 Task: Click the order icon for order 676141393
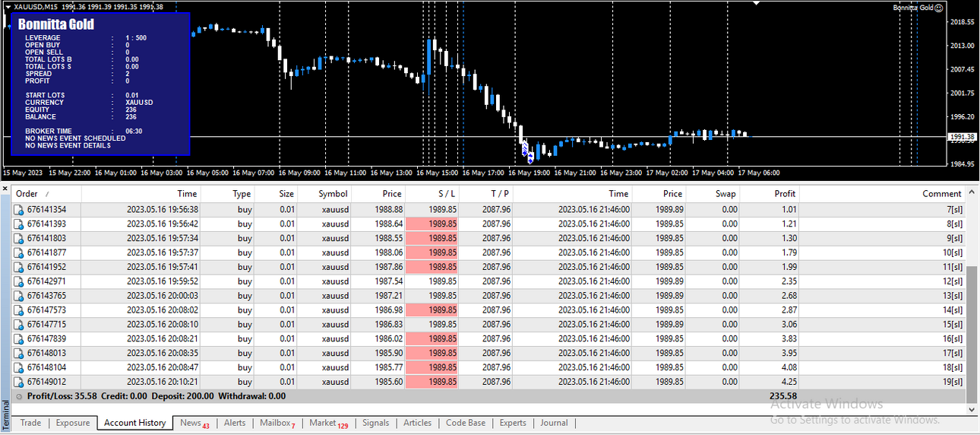pyautogui.click(x=19, y=224)
